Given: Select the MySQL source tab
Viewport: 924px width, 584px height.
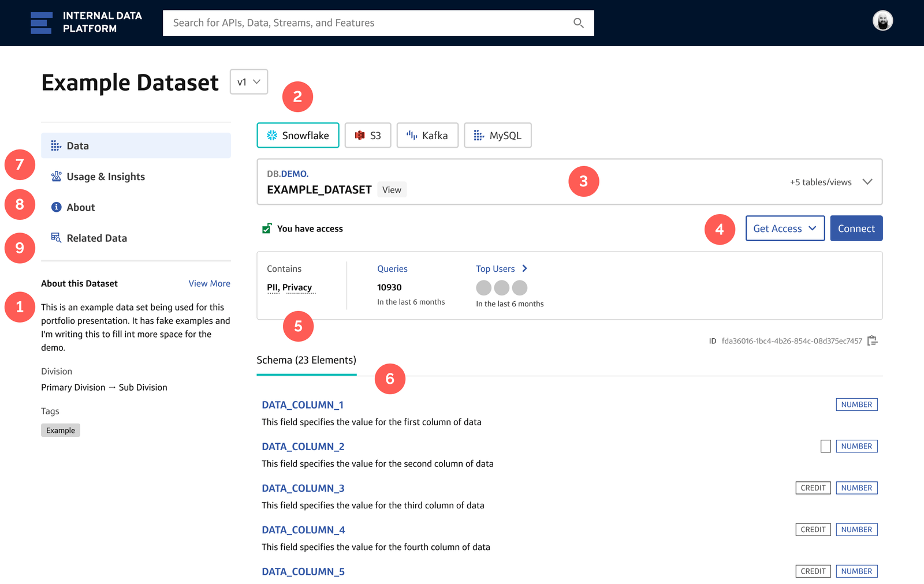Looking at the screenshot, I should click(498, 136).
